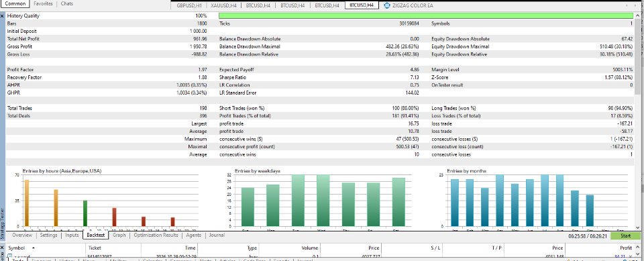Select the Sharpe Ratio value 7.13
The width and height of the screenshot is (644, 261).
(415, 77)
